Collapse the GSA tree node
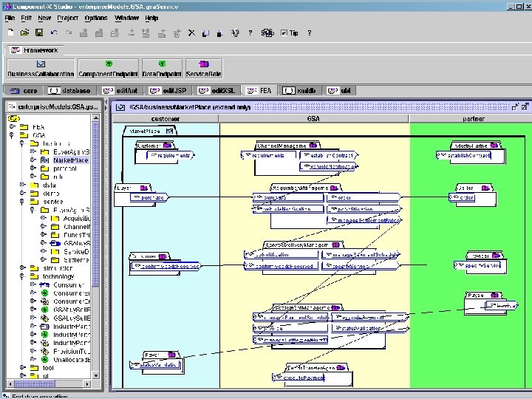Viewport: 532px width, 399px height. tap(13, 135)
